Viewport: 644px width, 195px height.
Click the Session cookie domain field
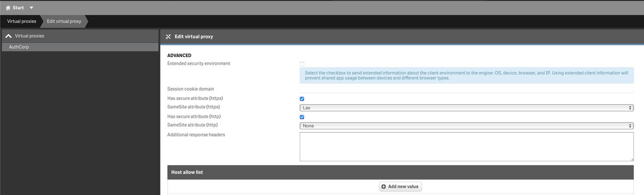(x=466, y=89)
